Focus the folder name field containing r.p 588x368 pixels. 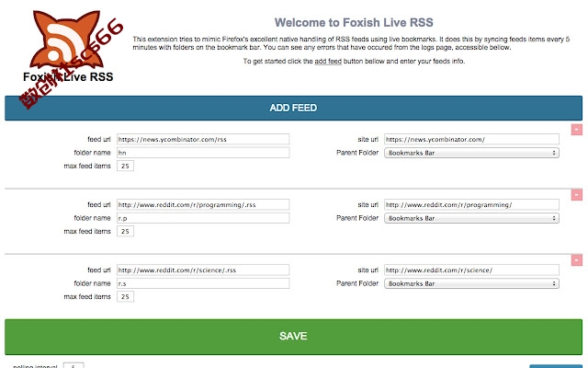pos(203,218)
